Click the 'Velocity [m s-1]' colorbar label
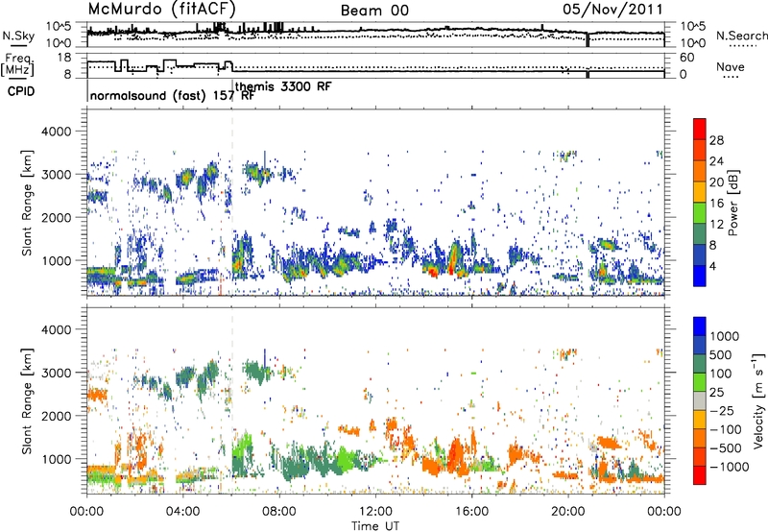This screenshot has width=768, height=532. pyautogui.click(x=758, y=400)
